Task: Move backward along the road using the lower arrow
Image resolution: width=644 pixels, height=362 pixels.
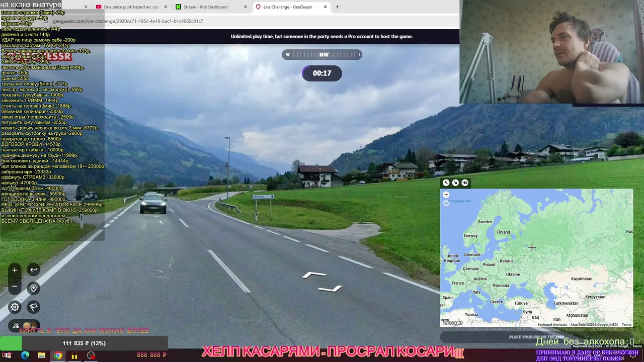Action: [x=330, y=288]
